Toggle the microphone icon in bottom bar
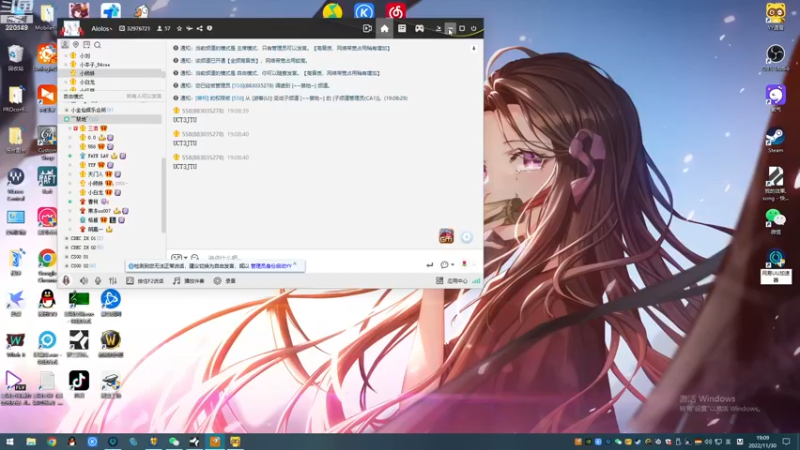Screen dimensions: 800x450 pos(98,281)
